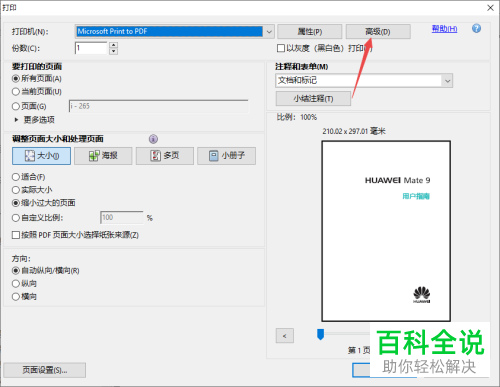This screenshot has height=387, width=500.
Task: Select the 适合 fit option
Action: coord(29,177)
